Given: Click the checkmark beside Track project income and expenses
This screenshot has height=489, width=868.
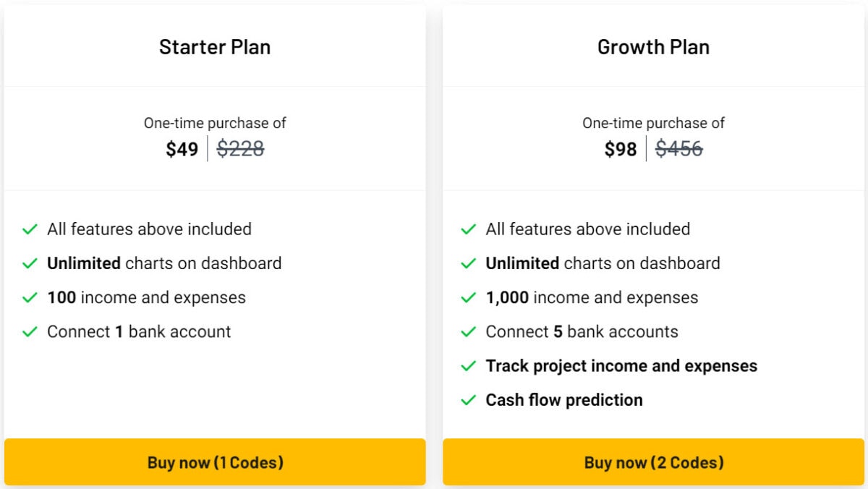Looking at the screenshot, I should [467, 366].
